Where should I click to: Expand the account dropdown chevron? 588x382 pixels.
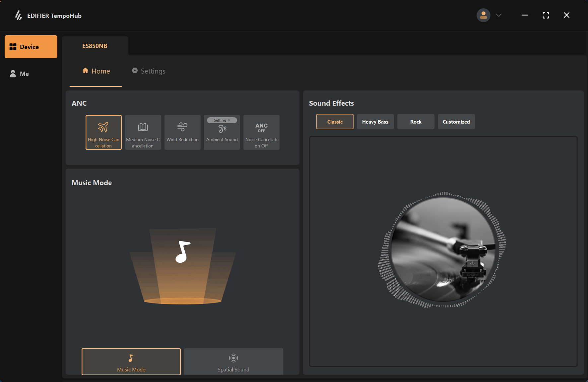click(x=498, y=15)
